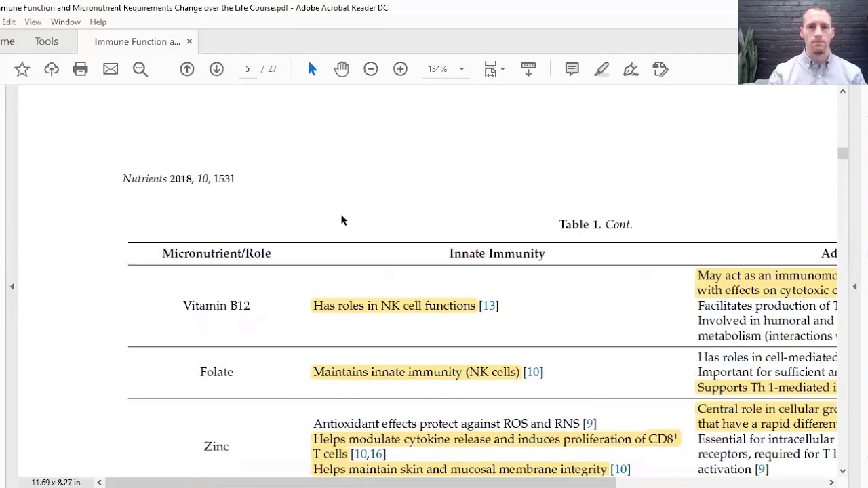Open the Window menu
The image size is (868, 488).
pyautogui.click(x=65, y=22)
